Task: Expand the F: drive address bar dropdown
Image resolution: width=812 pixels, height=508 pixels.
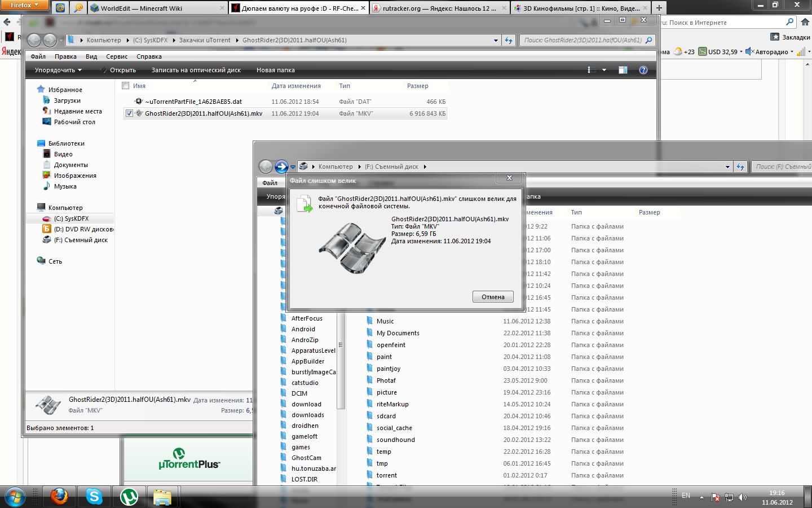Action: 727,167
